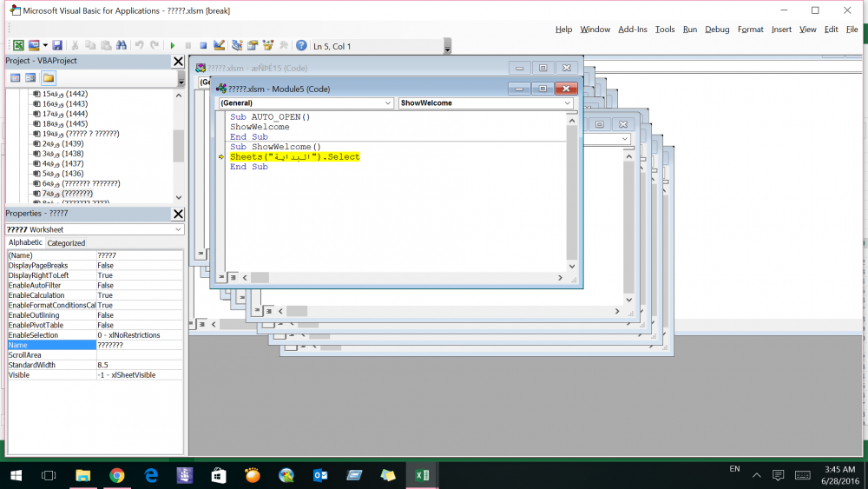Click the toolbar options arrow after Ln 5
The image size is (868, 489).
(447, 47)
